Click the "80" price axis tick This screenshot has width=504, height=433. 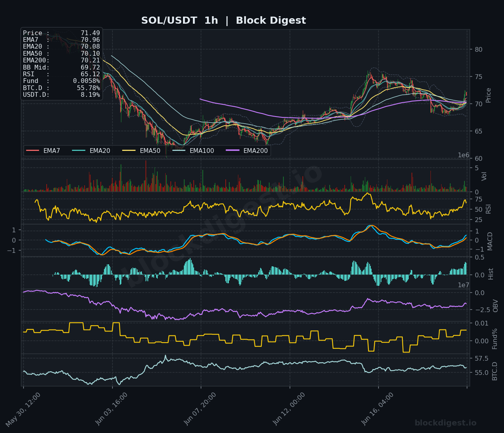coord(478,49)
